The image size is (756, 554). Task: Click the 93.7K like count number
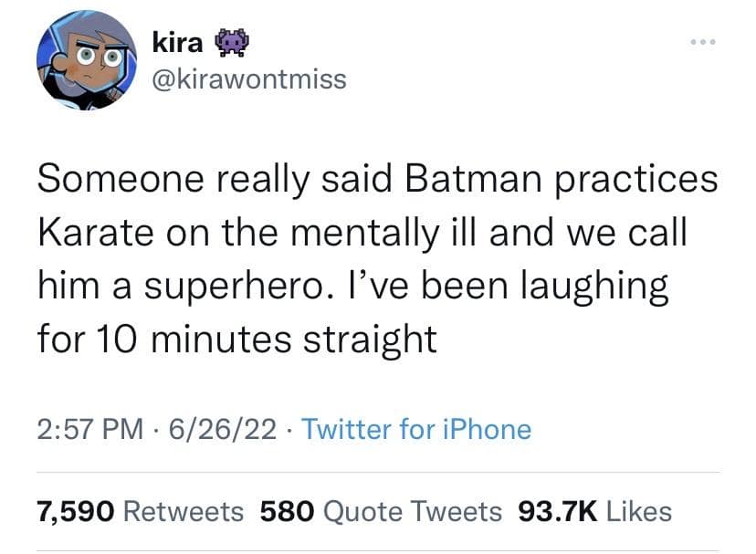[557, 512]
